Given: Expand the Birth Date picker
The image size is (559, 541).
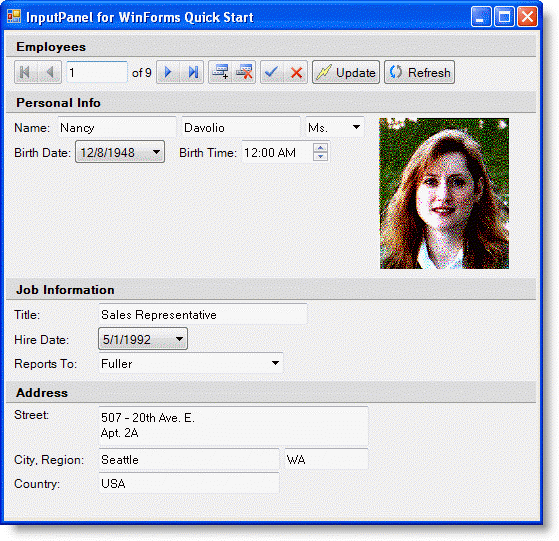Looking at the screenshot, I should tap(156, 152).
